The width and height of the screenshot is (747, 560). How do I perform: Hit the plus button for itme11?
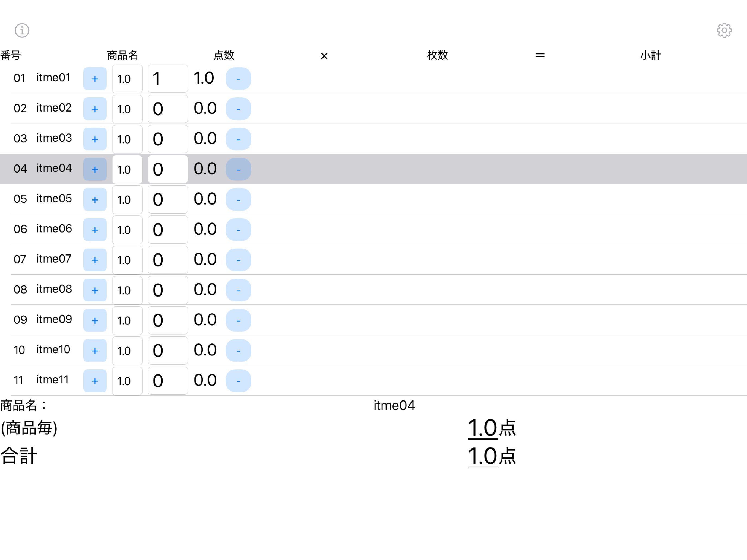pos(95,381)
